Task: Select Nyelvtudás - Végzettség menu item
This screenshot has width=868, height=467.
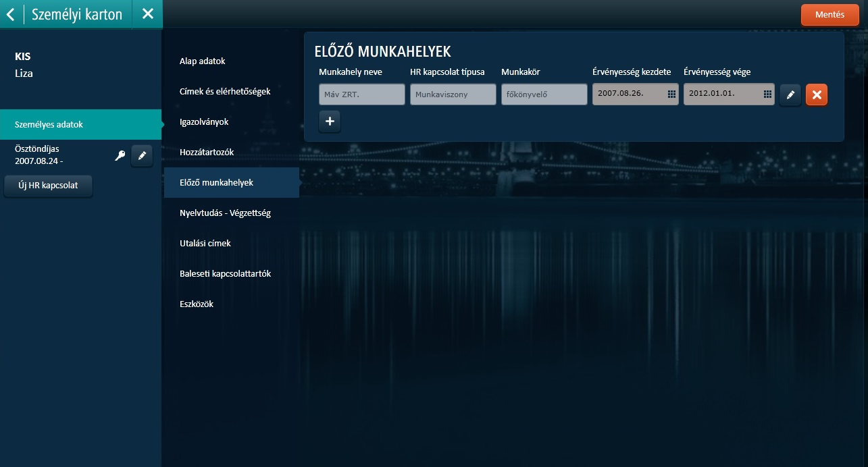Action: [225, 213]
